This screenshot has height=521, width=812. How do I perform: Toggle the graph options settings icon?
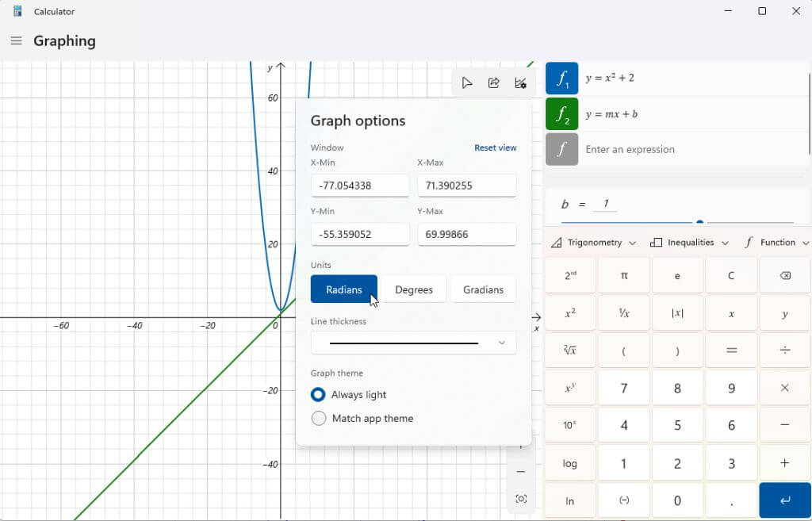pos(520,82)
